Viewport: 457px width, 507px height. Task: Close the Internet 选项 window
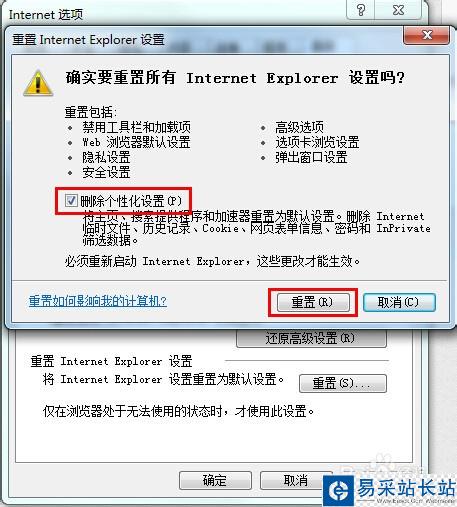pyautogui.click(x=399, y=10)
